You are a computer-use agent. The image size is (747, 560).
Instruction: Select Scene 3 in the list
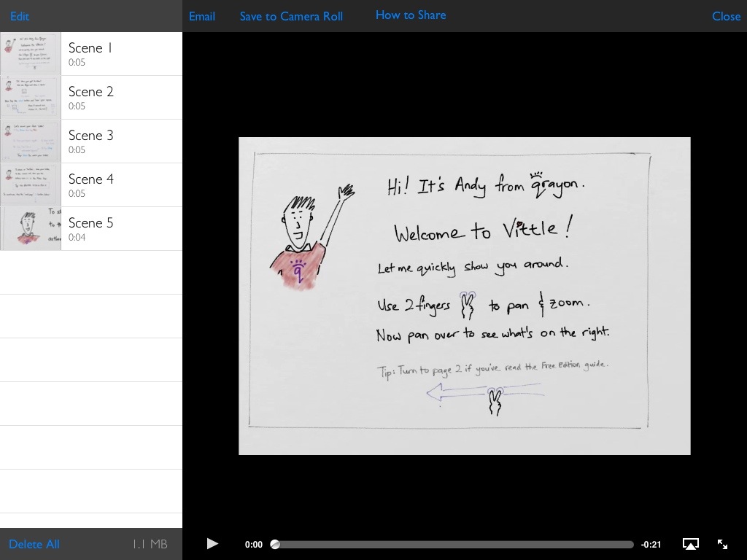point(91,141)
